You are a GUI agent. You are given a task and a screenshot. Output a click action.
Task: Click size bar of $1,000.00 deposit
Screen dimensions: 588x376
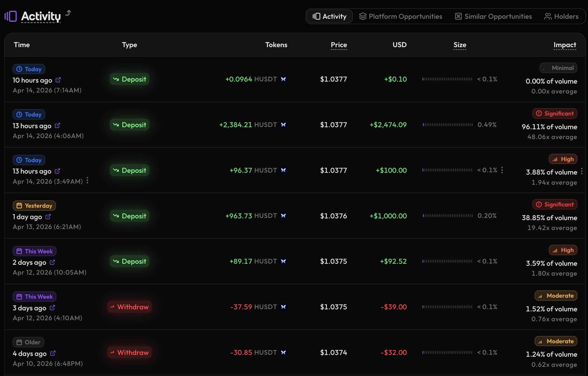click(447, 216)
